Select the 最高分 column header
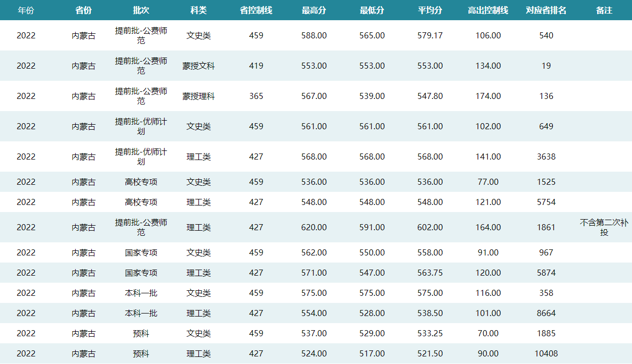Image resolution: width=632 pixels, height=364 pixels. 314,10
